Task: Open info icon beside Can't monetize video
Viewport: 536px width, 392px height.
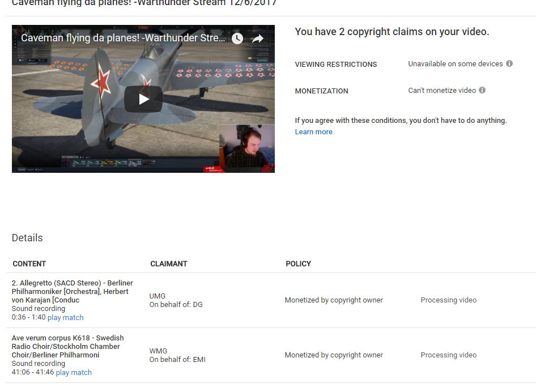Action: (x=482, y=90)
